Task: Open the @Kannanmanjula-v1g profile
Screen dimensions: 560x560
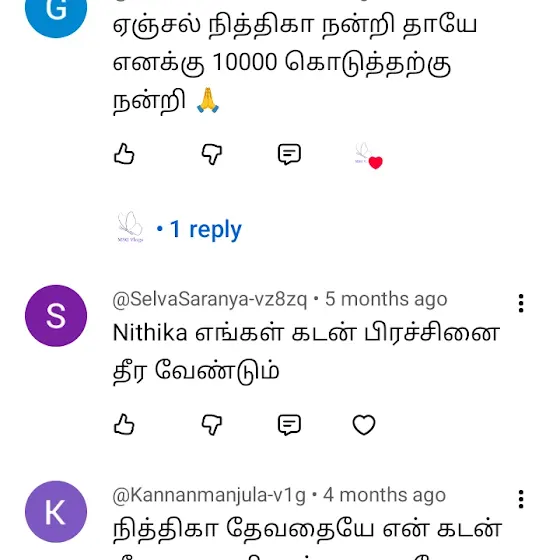Action: (x=209, y=495)
